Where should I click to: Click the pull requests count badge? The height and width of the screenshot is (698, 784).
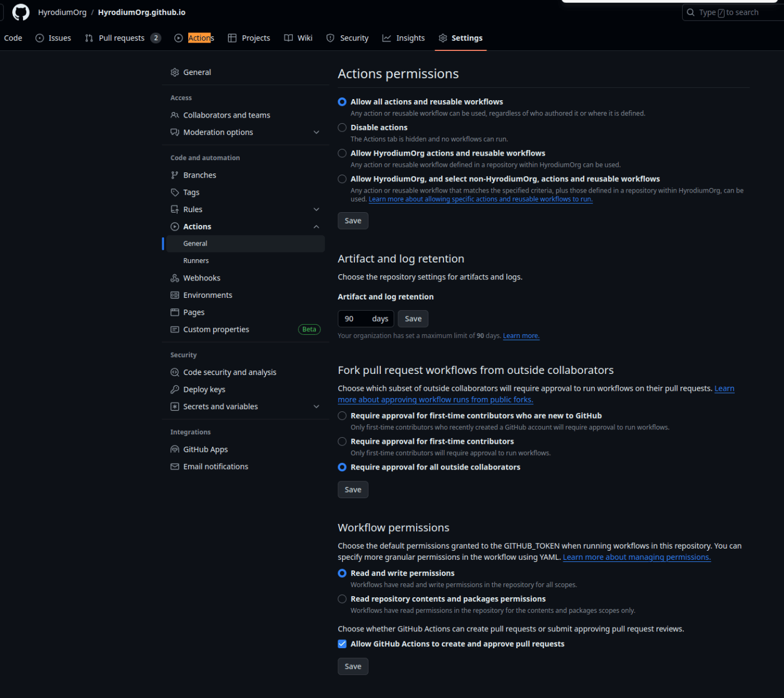click(x=156, y=38)
